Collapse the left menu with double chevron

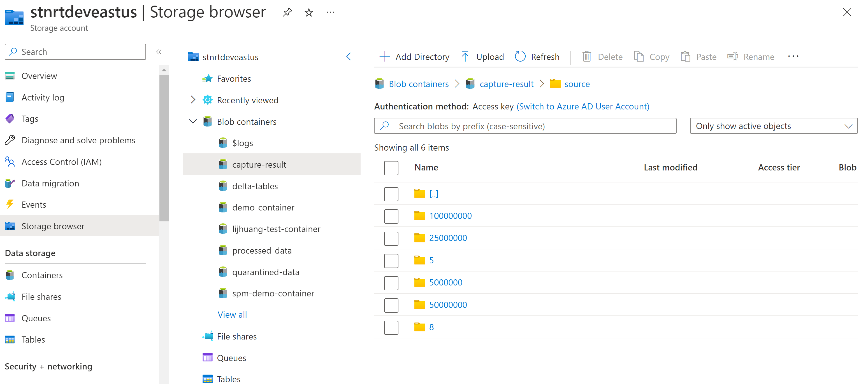tap(159, 52)
